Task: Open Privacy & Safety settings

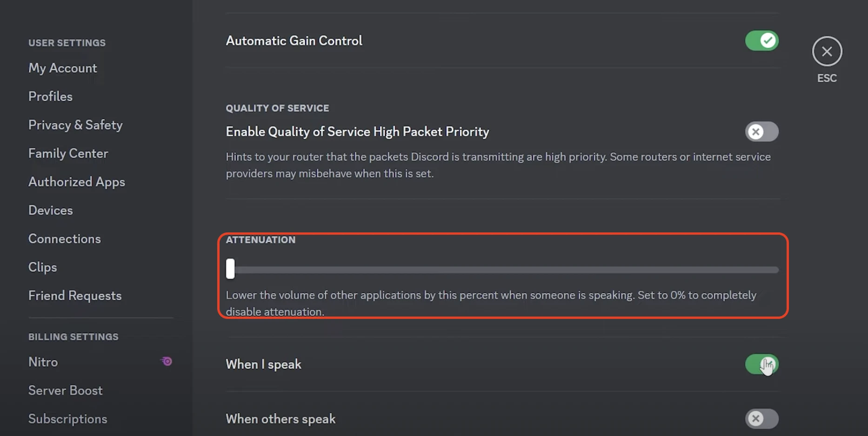Action: click(x=75, y=125)
